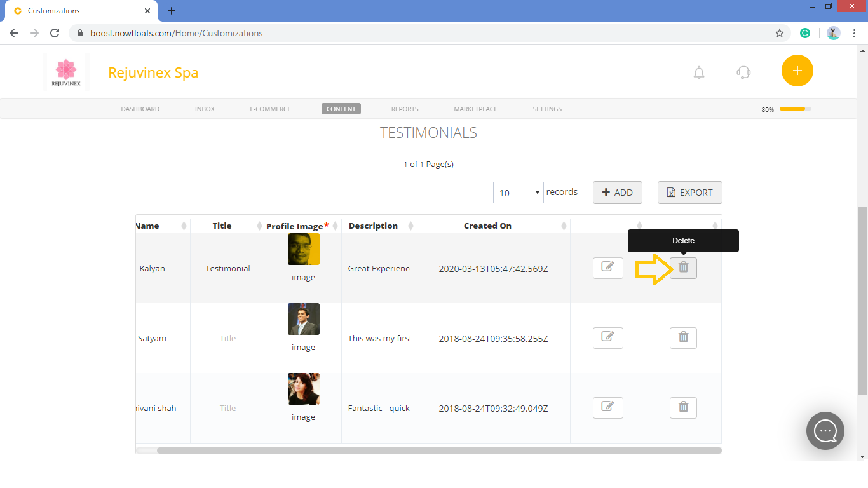Click 'Great Experience' description cell
This screenshot has width=868, height=488.
pos(379,268)
